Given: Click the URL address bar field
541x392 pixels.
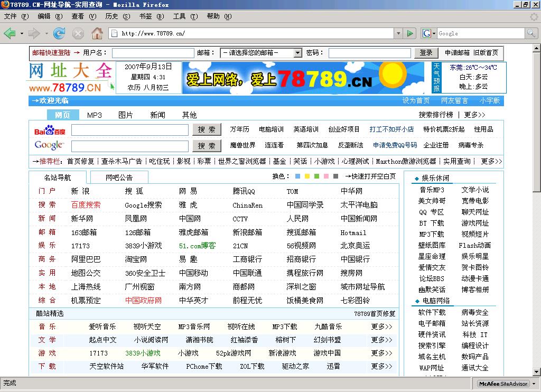Looking at the screenshot, I should [x=252, y=33].
